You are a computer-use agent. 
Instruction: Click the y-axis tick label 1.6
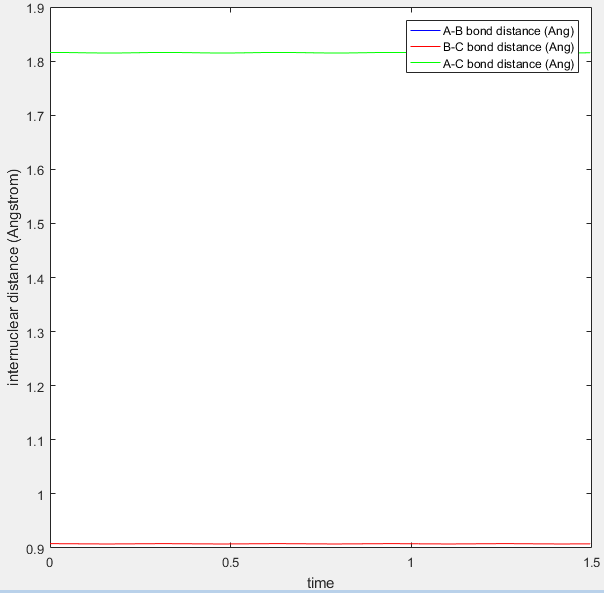[35, 170]
